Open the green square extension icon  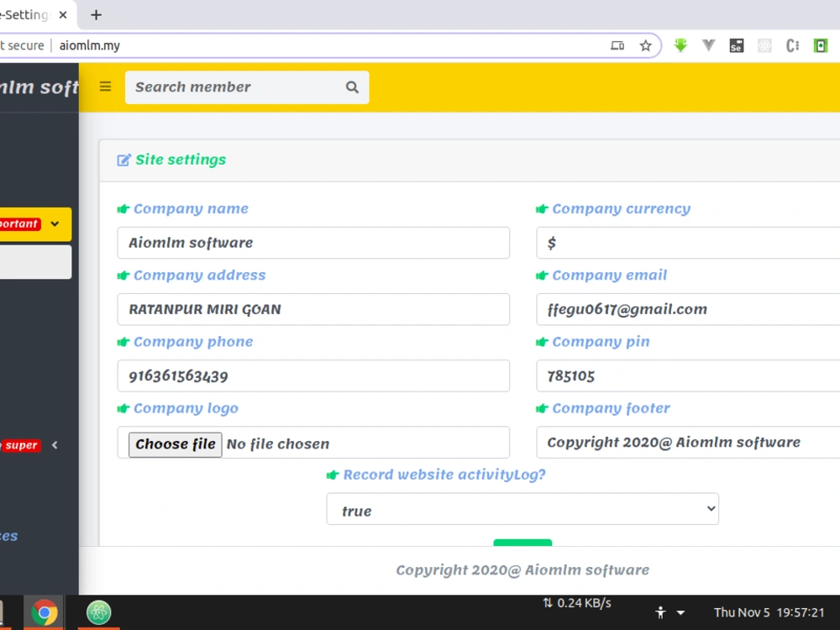pyautogui.click(x=821, y=45)
